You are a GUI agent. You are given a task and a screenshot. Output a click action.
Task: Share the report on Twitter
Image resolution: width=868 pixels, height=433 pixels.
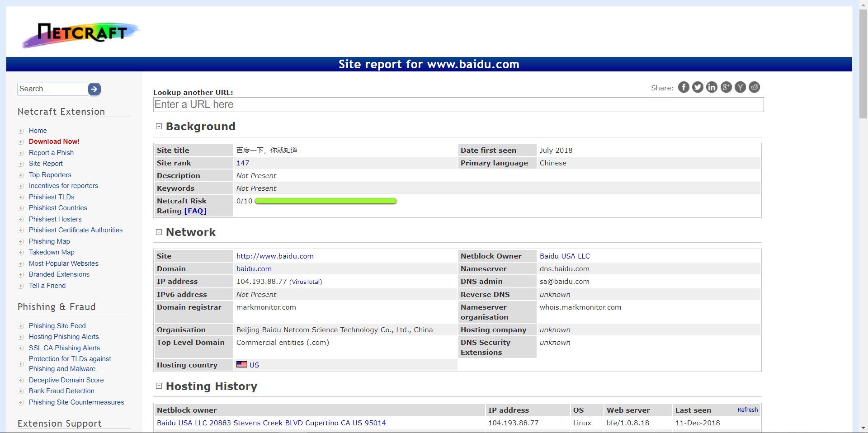point(698,87)
